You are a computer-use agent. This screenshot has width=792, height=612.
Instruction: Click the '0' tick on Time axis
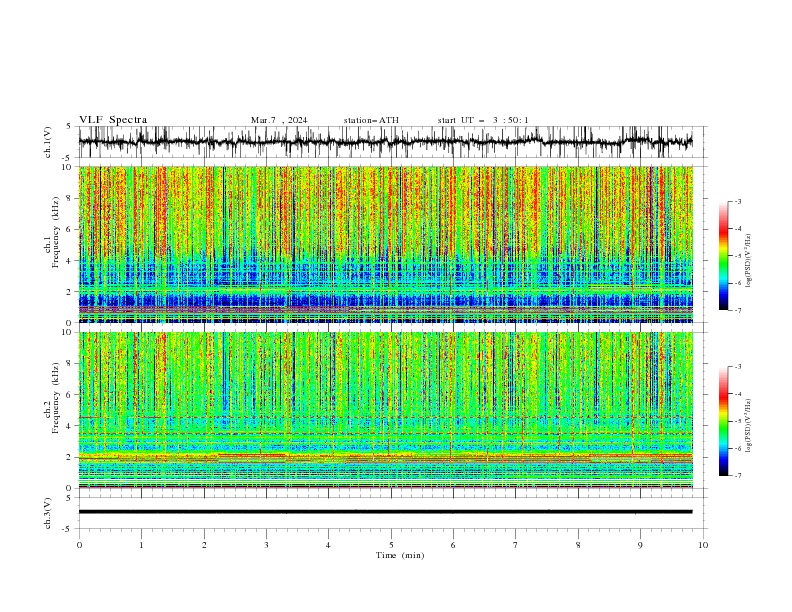coord(79,545)
